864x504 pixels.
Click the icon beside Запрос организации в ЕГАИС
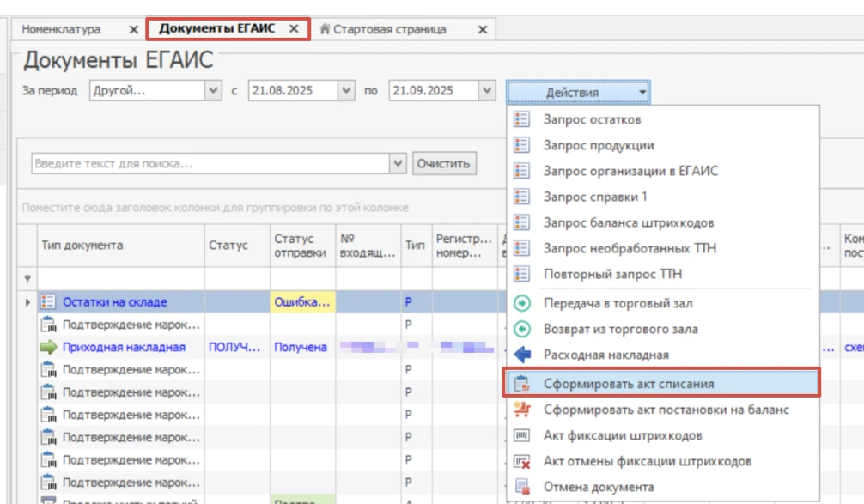tap(521, 171)
